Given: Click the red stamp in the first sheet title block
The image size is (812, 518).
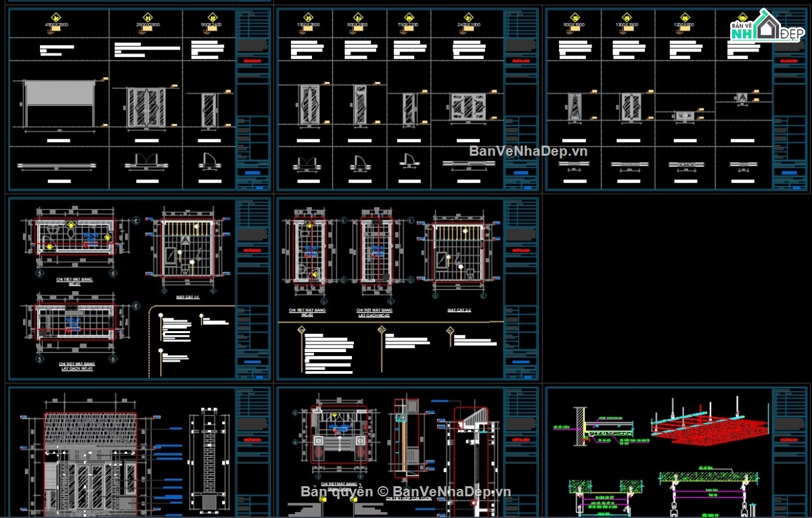Looking at the screenshot, I should [x=253, y=60].
